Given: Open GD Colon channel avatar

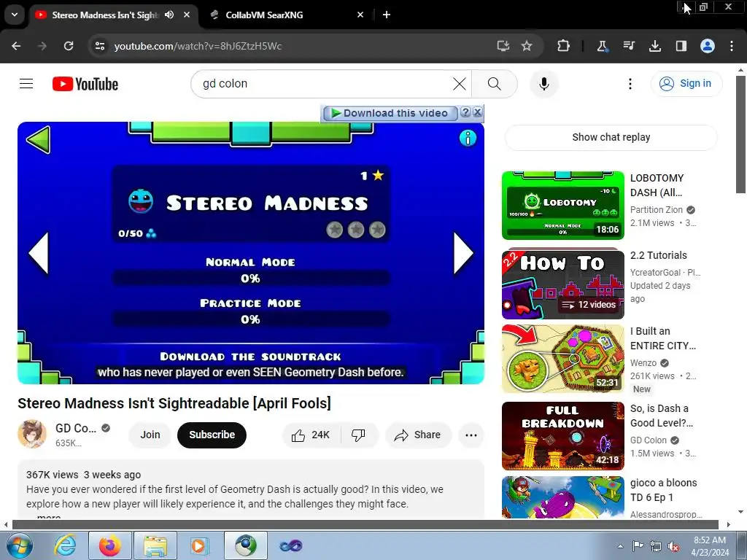Looking at the screenshot, I should (x=32, y=435).
